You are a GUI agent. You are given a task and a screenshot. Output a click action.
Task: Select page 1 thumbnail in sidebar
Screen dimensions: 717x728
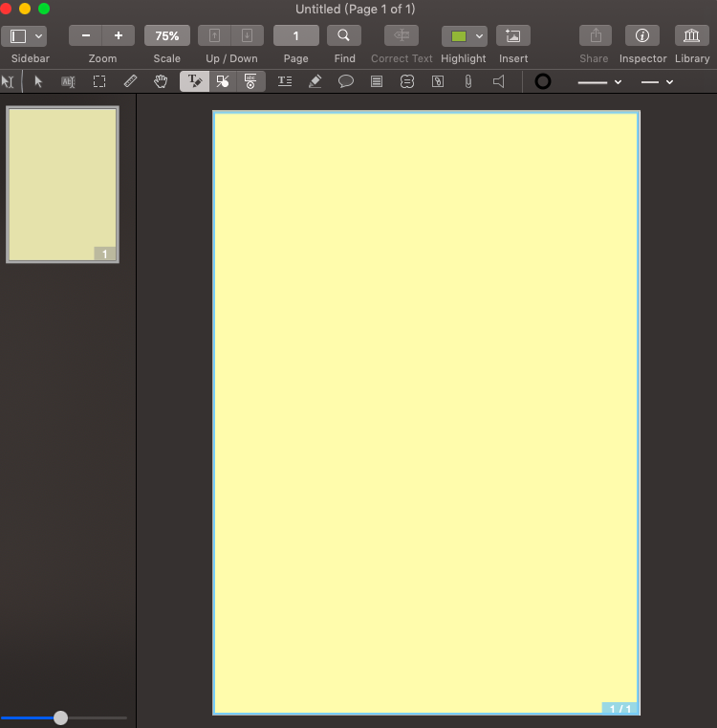(x=63, y=185)
